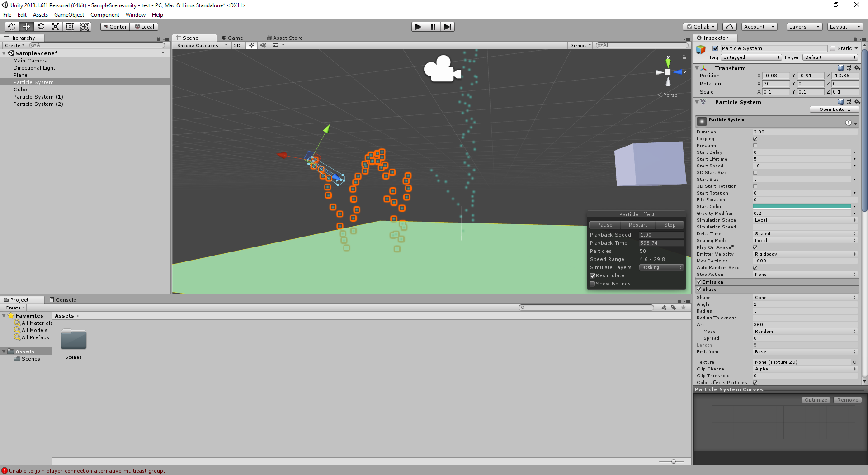Select the Scale tool

coord(55,27)
